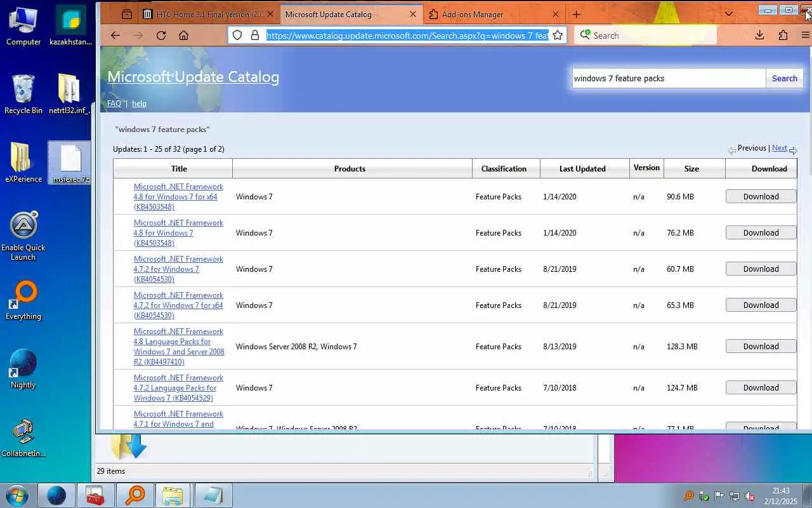Open .NET Framework 4.8 for x64 KB4503548 link
Screen dimensions: 812x508
[x=178, y=197]
